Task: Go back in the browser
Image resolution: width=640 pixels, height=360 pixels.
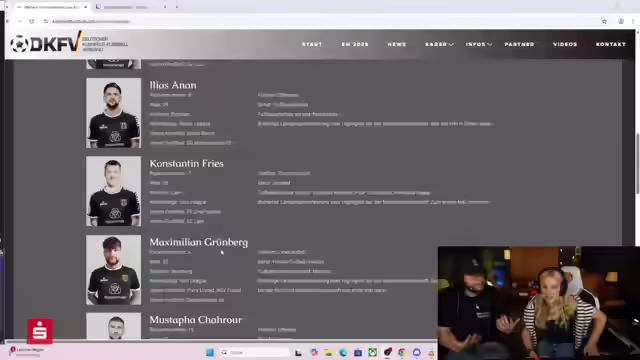Action: [x=8, y=21]
